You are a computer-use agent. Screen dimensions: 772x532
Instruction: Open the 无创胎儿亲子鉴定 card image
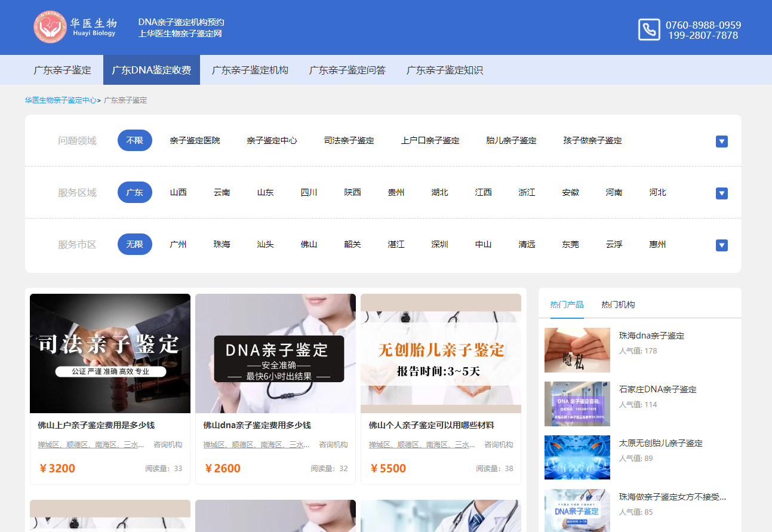[441, 353]
